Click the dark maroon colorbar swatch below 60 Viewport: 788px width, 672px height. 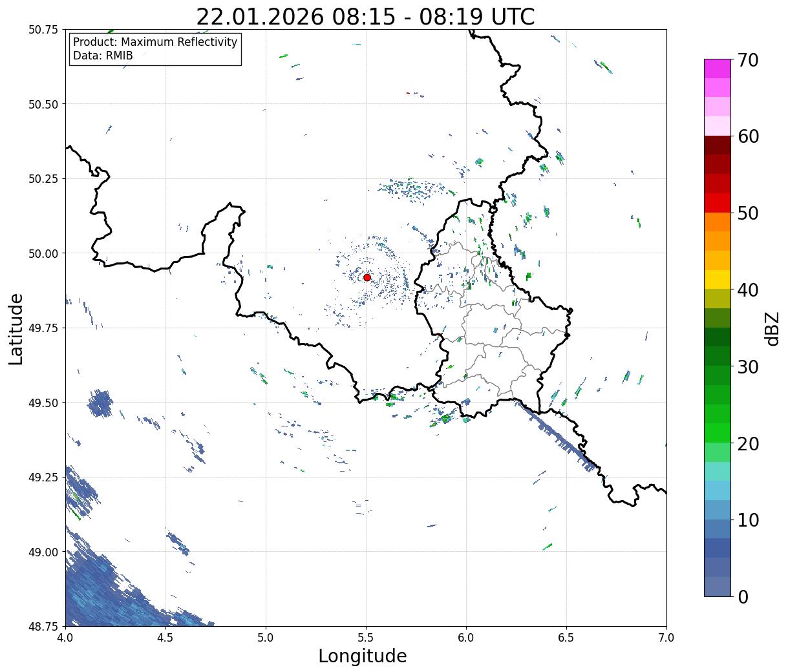[718, 145]
